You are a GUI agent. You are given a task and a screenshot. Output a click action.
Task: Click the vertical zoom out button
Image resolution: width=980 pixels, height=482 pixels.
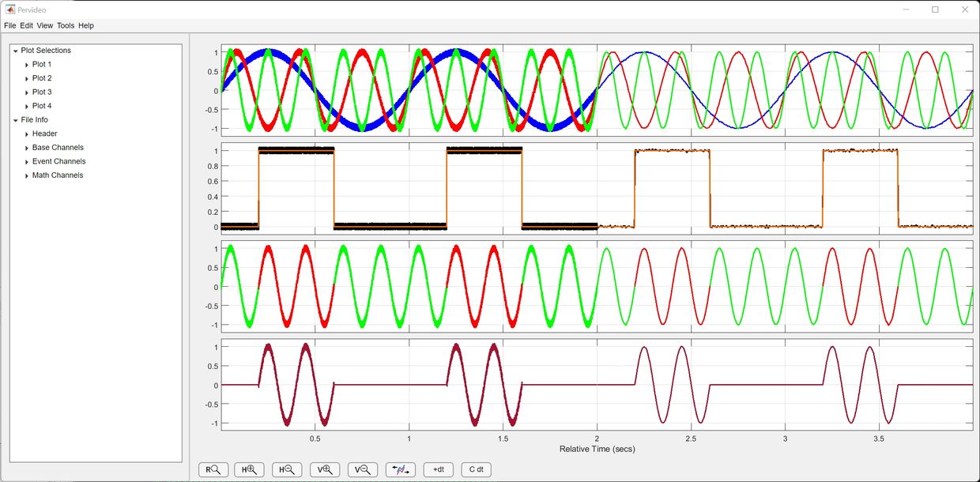coord(362,469)
